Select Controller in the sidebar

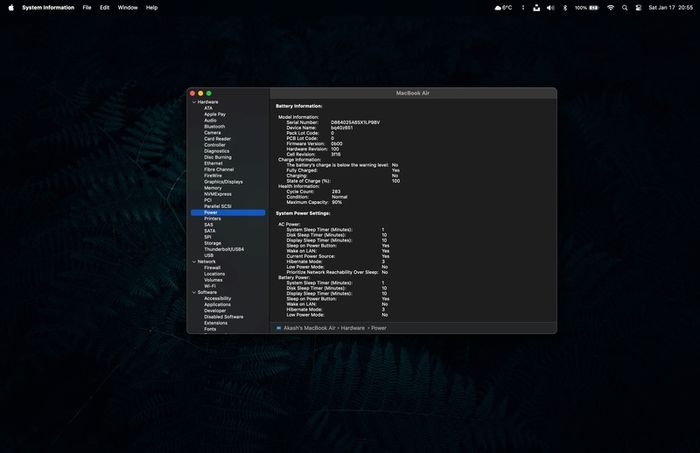tap(215, 145)
